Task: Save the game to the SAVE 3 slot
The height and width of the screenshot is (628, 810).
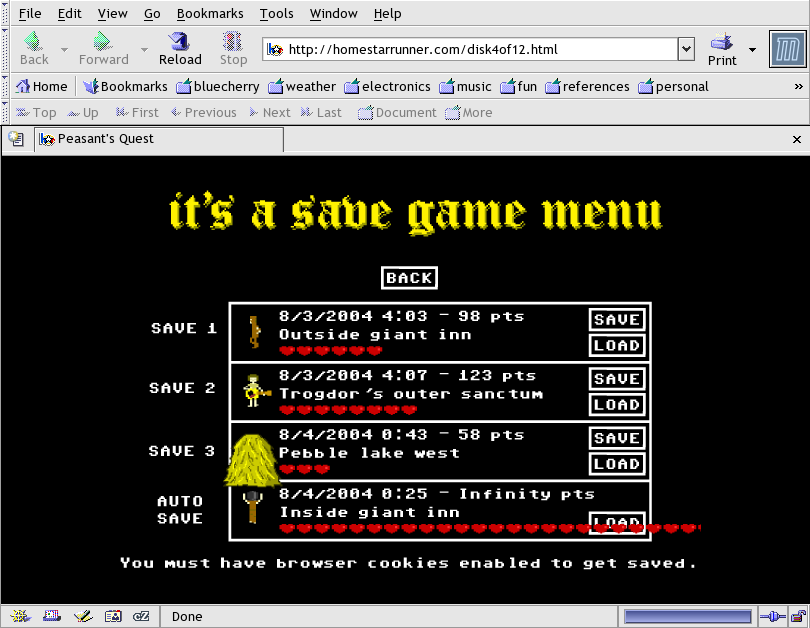Action: click(x=617, y=438)
